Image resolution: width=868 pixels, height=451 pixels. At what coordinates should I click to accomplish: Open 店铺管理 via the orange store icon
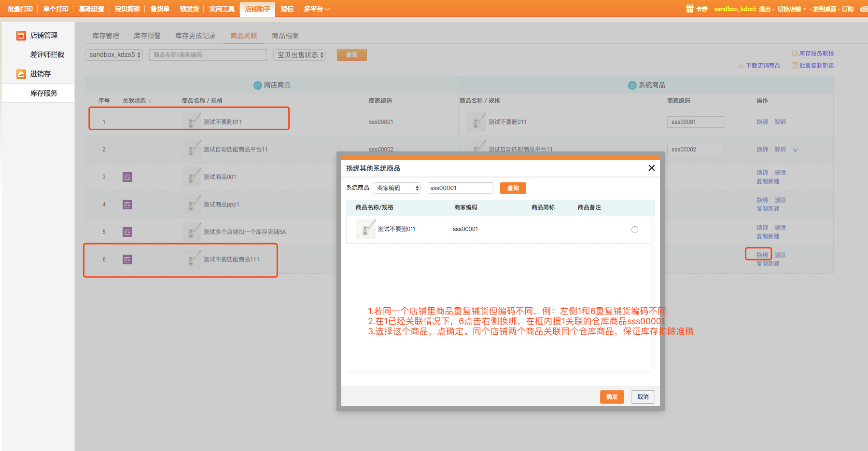point(21,35)
